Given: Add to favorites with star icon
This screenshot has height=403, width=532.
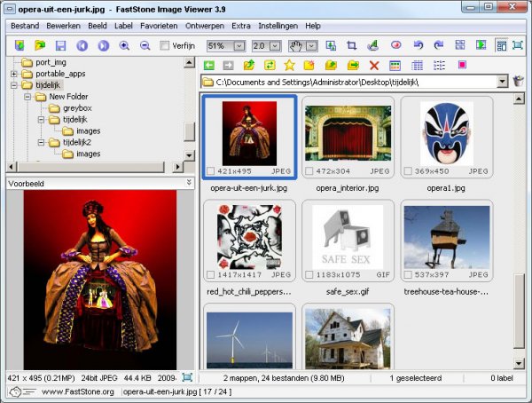Looking at the screenshot, I should point(289,66).
